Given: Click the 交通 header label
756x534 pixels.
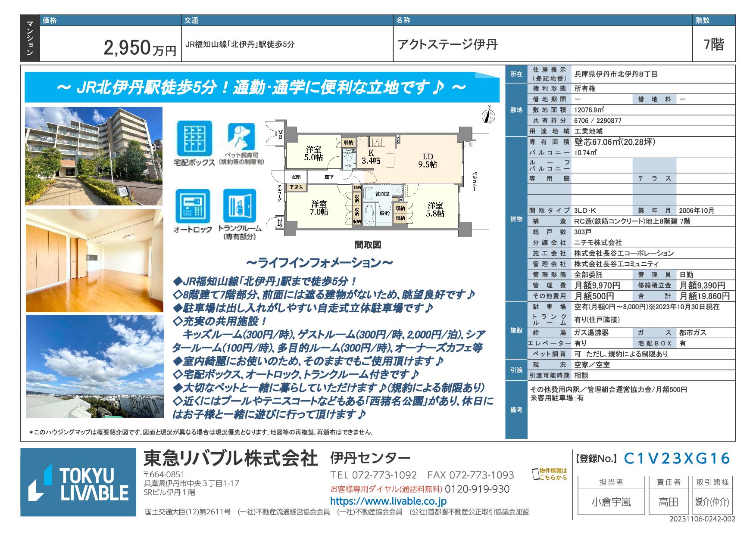Looking at the screenshot, I should pyautogui.click(x=191, y=20).
